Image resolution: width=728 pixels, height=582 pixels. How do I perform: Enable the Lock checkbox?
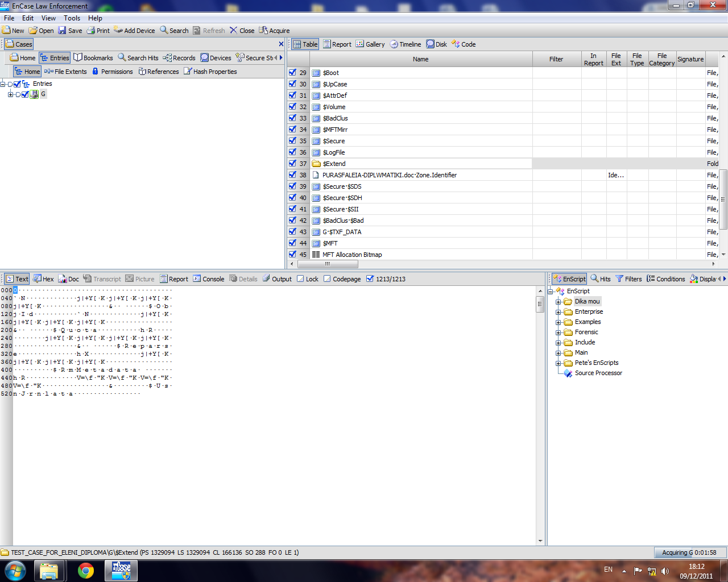tap(300, 278)
